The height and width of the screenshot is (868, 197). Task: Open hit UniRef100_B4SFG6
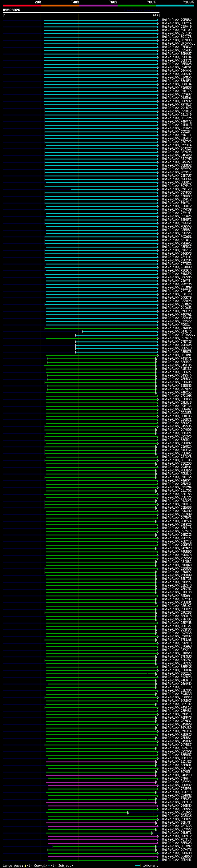coord(176,365)
